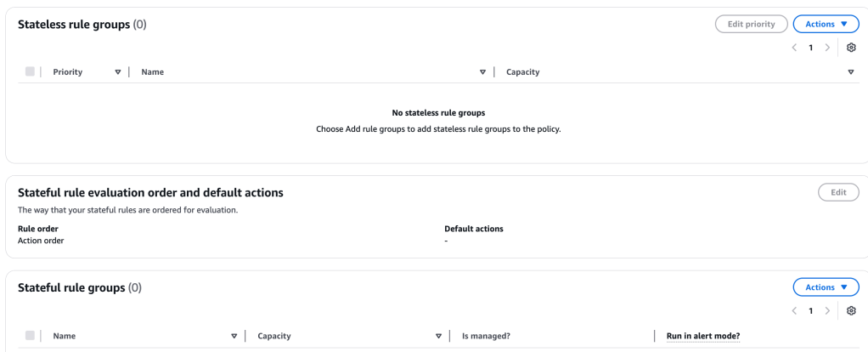Go to previous page of stateful groups
This screenshot has height=352, width=868.
(x=794, y=311)
